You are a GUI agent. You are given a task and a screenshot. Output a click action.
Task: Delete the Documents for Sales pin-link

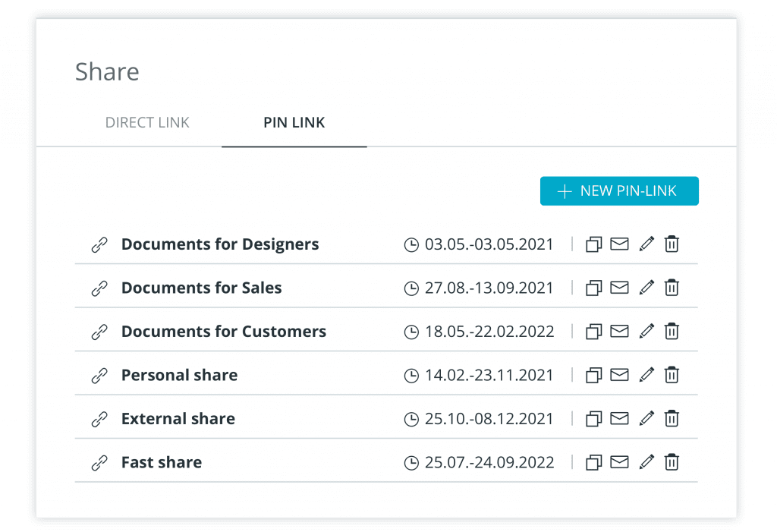coord(672,288)
